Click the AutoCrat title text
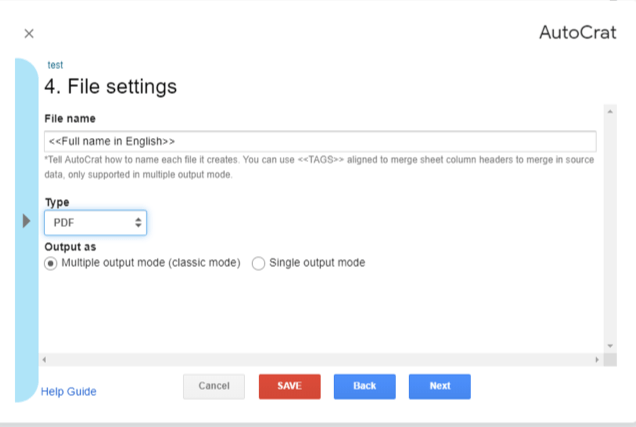 (578, 32)
